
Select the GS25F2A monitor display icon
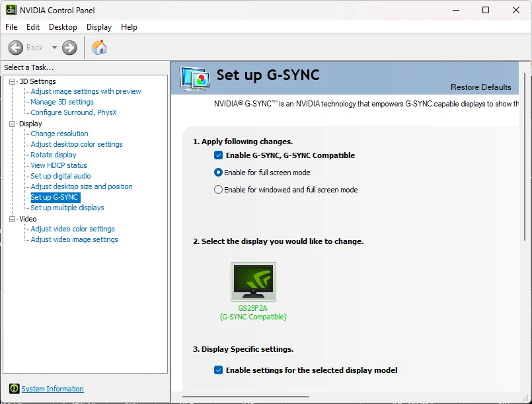(253, 282)
